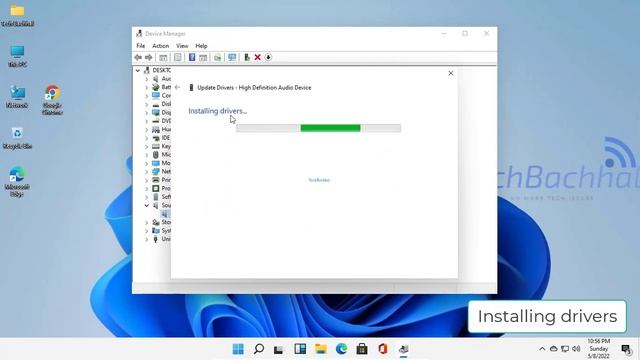Click the action pane toolbar icon after Help
This screenshot has width=640, height=360.
203,58
